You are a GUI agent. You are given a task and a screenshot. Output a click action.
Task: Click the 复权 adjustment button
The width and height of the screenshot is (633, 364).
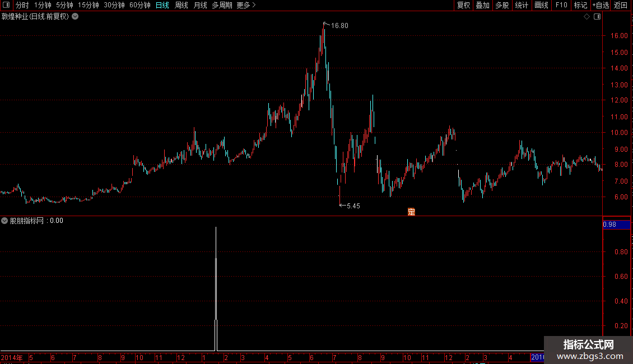[x=463, y=5]
